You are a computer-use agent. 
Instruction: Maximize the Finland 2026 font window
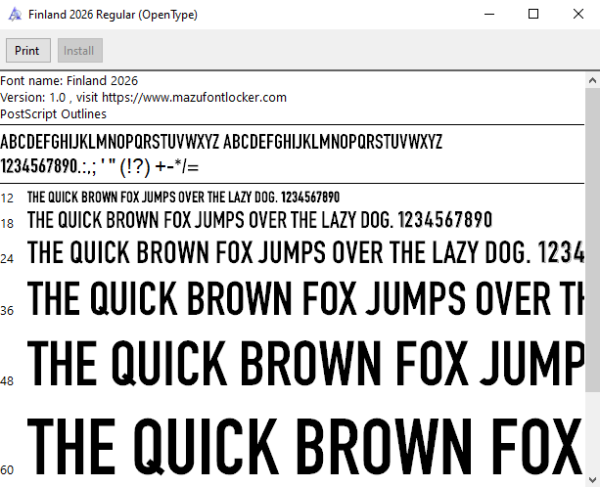(533, 14)
